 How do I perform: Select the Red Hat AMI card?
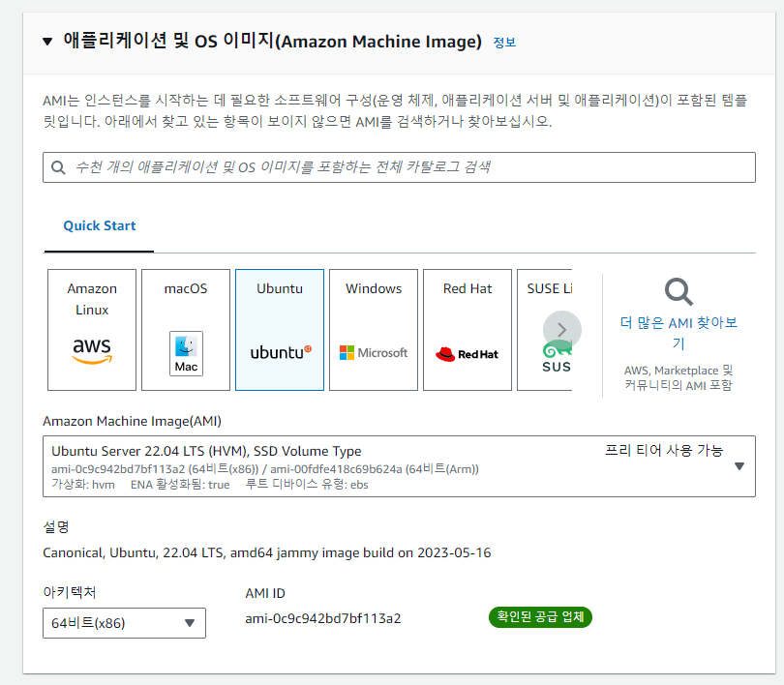467,330
